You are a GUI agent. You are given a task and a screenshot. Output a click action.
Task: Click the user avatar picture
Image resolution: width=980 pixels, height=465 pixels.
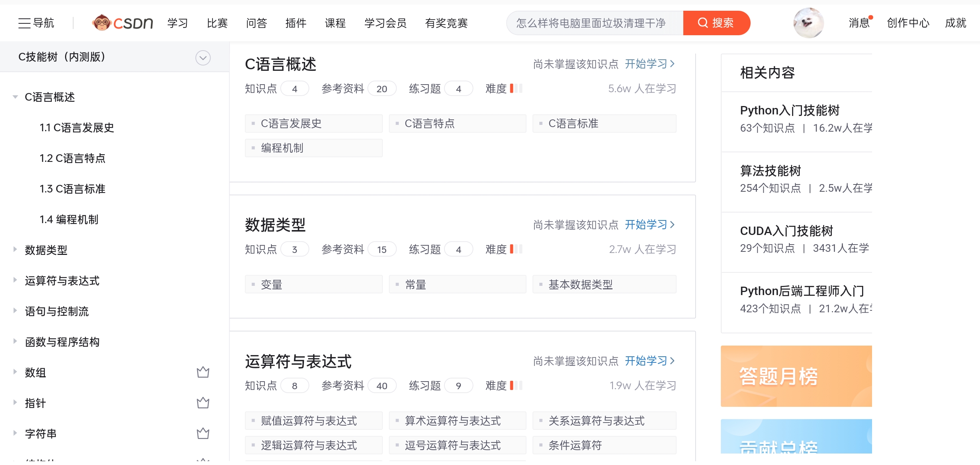coord(808,23)
